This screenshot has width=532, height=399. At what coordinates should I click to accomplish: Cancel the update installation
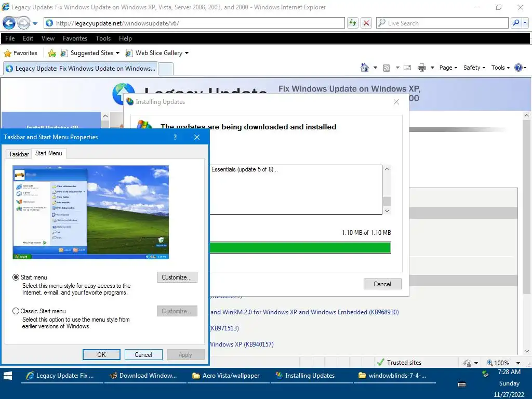point(382,284)
